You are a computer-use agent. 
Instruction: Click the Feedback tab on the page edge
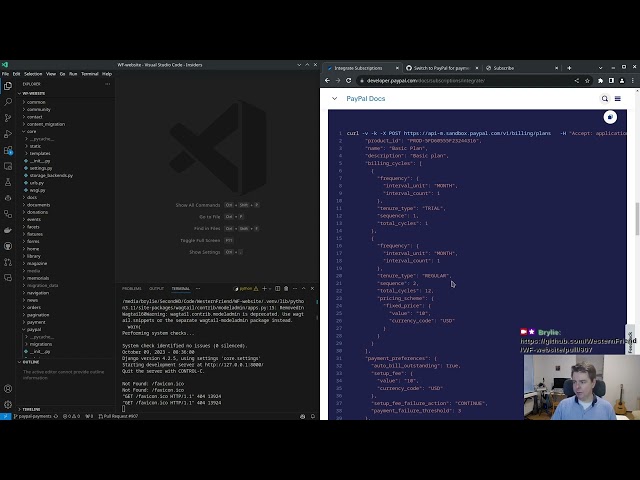(630, 341)
